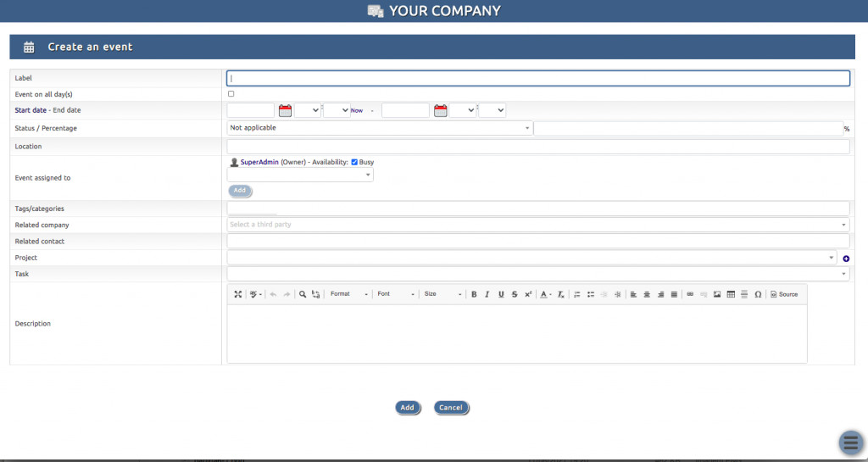Open the Status dropdown showing Not applicable
The width and height of the screenshot is (868, 462).
pos(380,128)
